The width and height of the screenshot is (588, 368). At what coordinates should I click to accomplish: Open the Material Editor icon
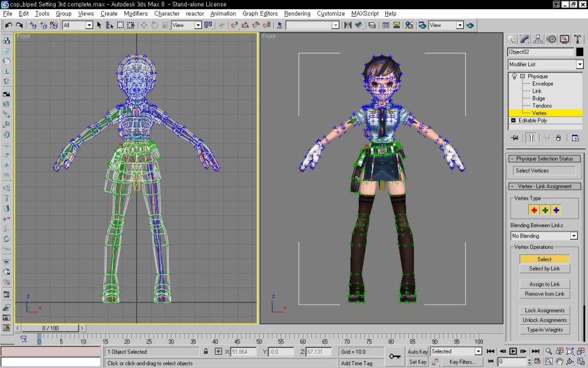[409, 25]
